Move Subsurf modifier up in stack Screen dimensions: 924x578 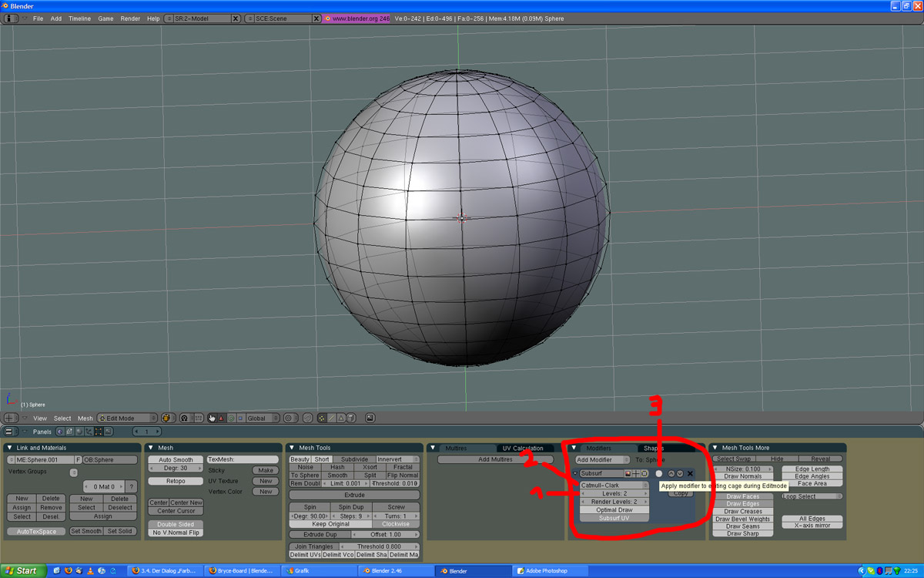click(x=671, y=473)
